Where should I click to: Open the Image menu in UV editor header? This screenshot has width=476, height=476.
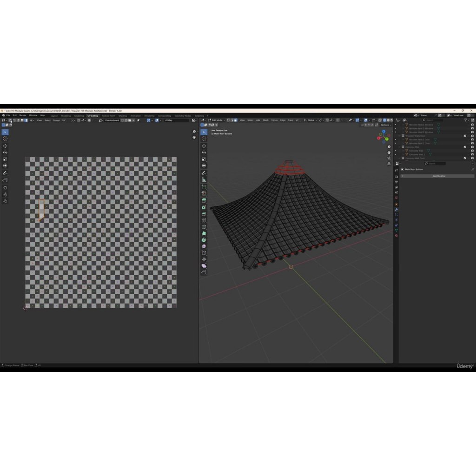[x=56, y=120]
